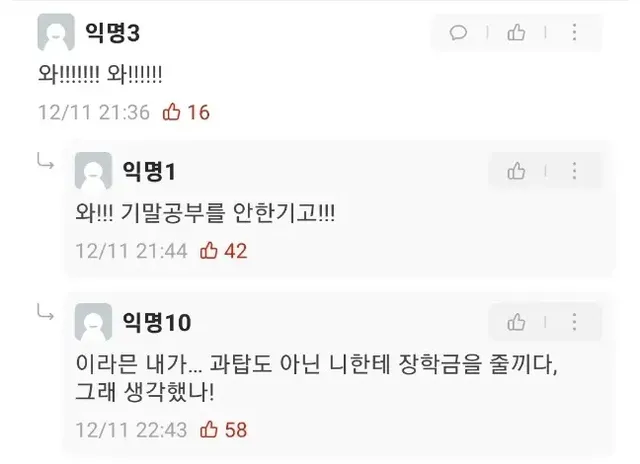
Task: Like 익명10's reply using the thumbs-up button
Action: click(x=516, y=322)
